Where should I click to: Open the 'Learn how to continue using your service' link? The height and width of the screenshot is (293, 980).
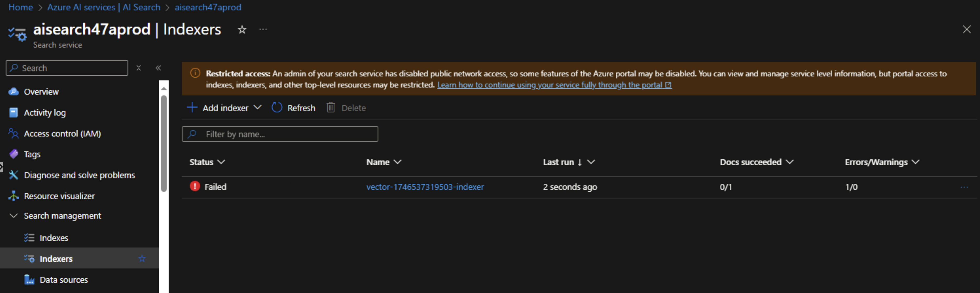(554, 85)
